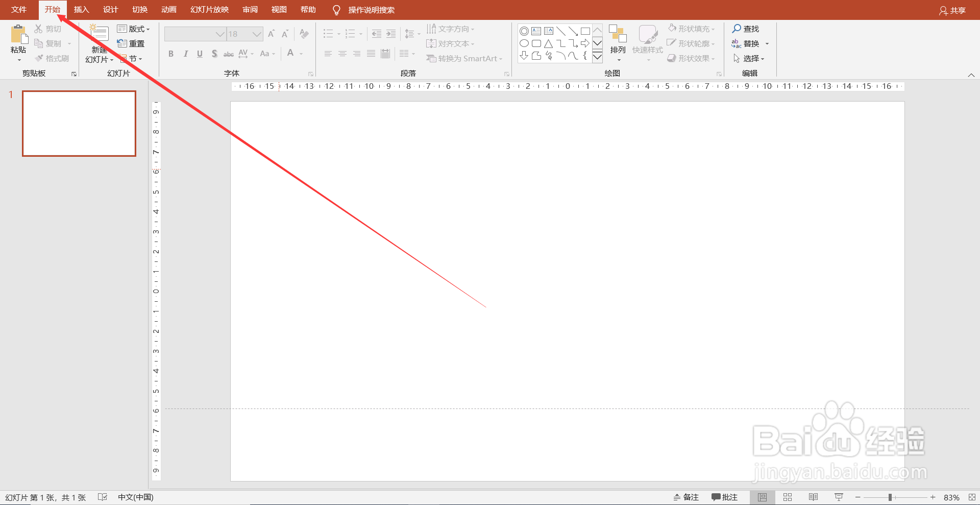Center the text alignment
Viewport: 980px width, 505px height.
tap(342, 54)
